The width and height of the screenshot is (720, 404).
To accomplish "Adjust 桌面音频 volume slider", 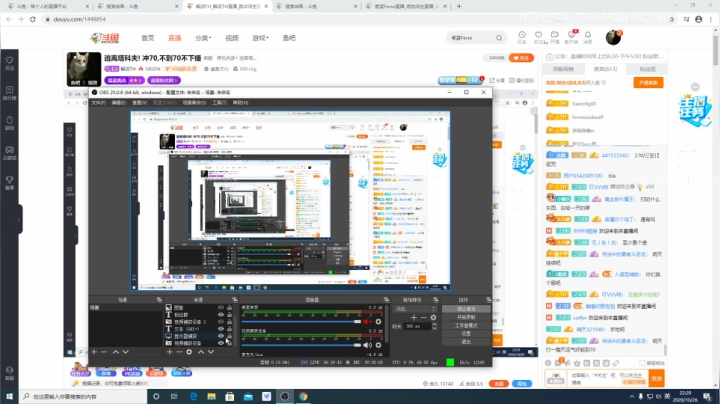I will tap(301, 321).
